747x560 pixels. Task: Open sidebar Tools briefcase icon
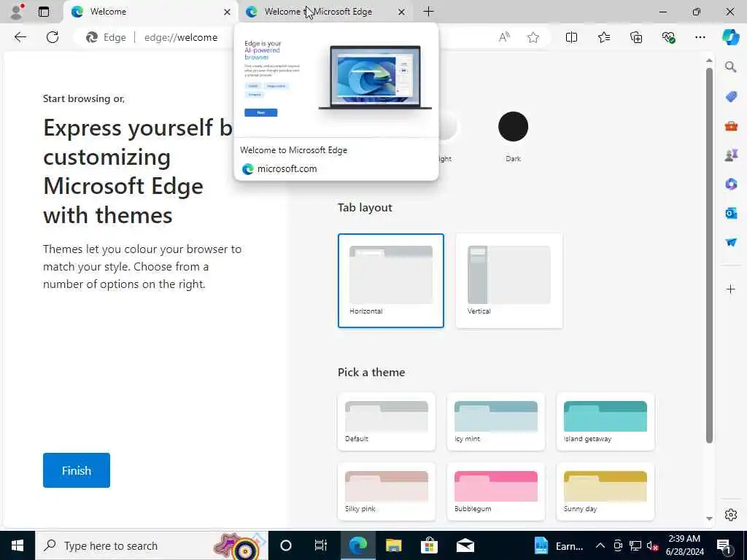(731, 125)
